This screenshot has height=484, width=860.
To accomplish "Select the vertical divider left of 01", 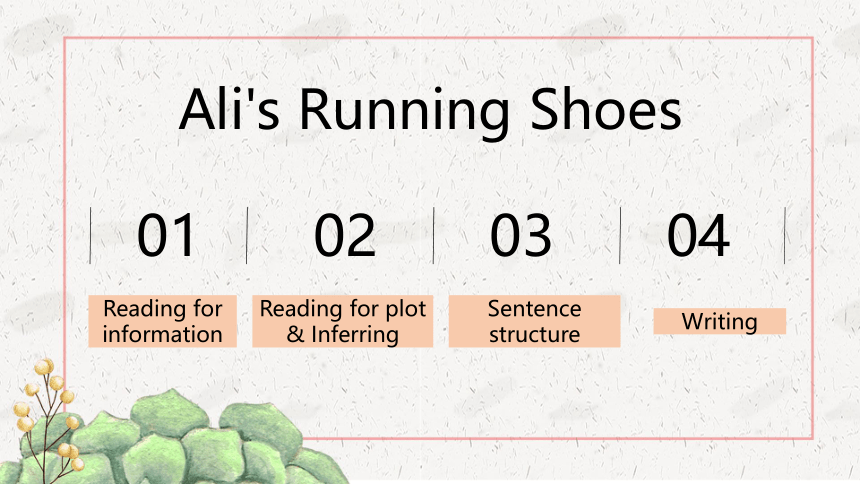I will (x=90, y=235).
